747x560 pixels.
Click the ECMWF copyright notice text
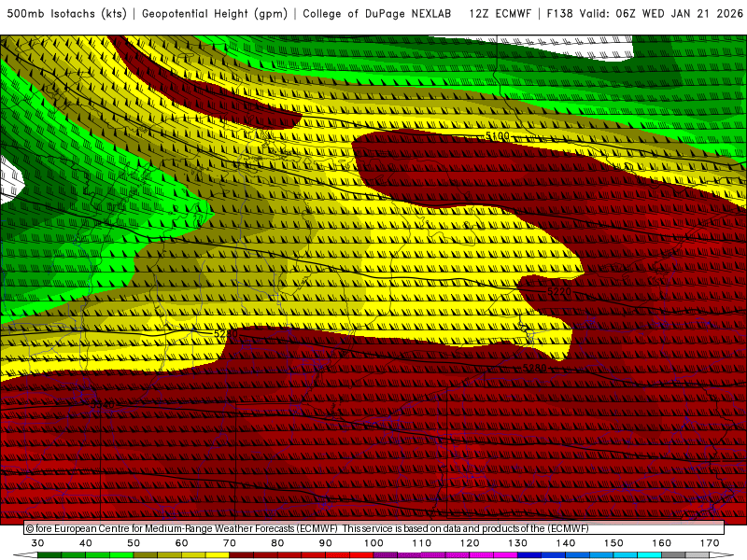coord(307,528)
